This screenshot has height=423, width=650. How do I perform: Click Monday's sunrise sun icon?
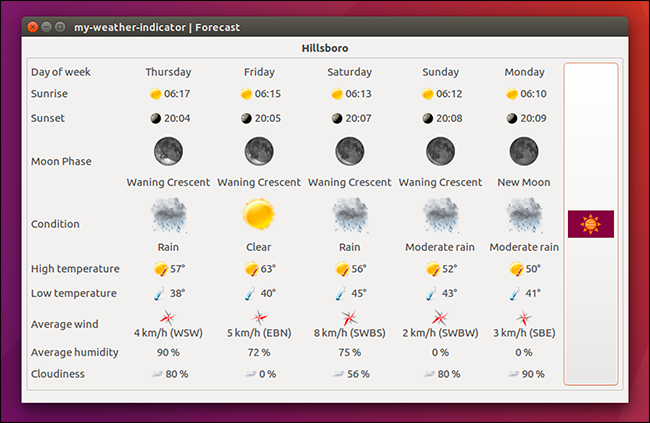[512, 94]
